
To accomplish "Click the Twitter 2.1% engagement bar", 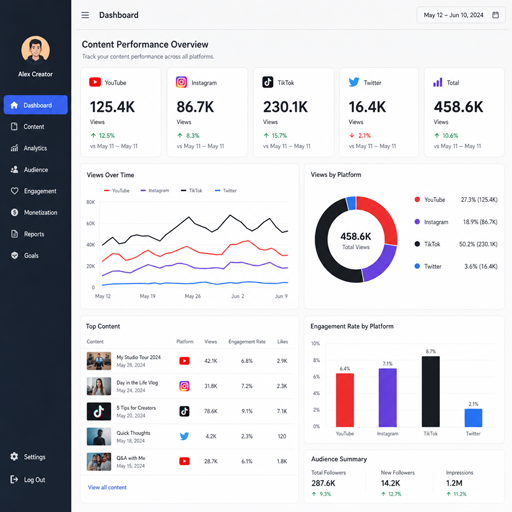I will [x=473, y=418].
